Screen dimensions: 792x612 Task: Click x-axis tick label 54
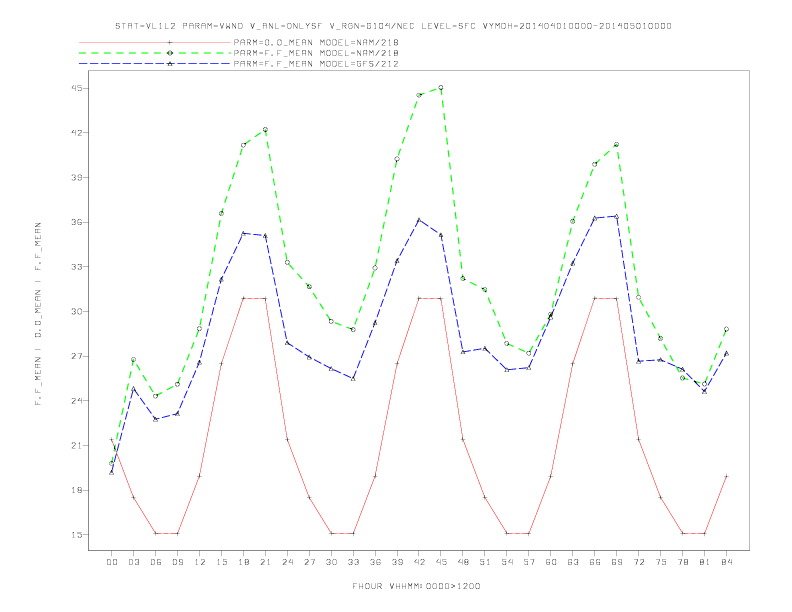tap(507, 562)
